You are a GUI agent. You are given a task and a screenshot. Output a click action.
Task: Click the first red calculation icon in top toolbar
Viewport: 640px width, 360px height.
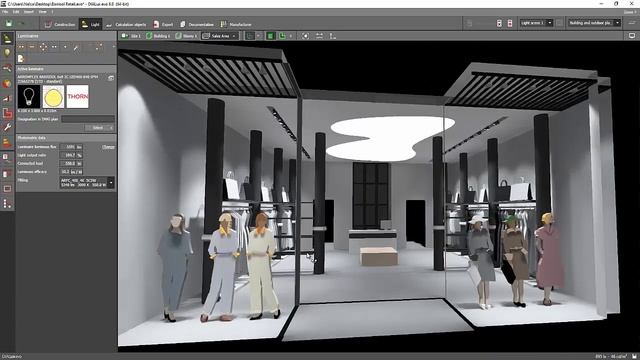pyautogui.click(x=499, y=23)
